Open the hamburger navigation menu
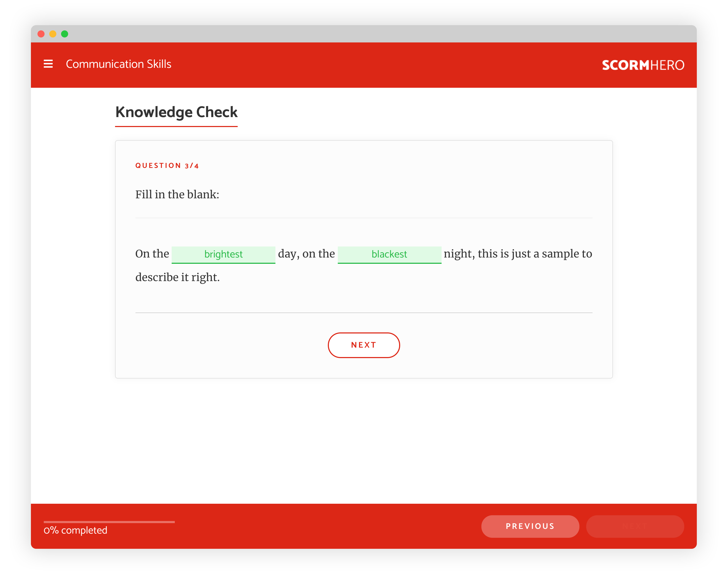 coord(49,64)
